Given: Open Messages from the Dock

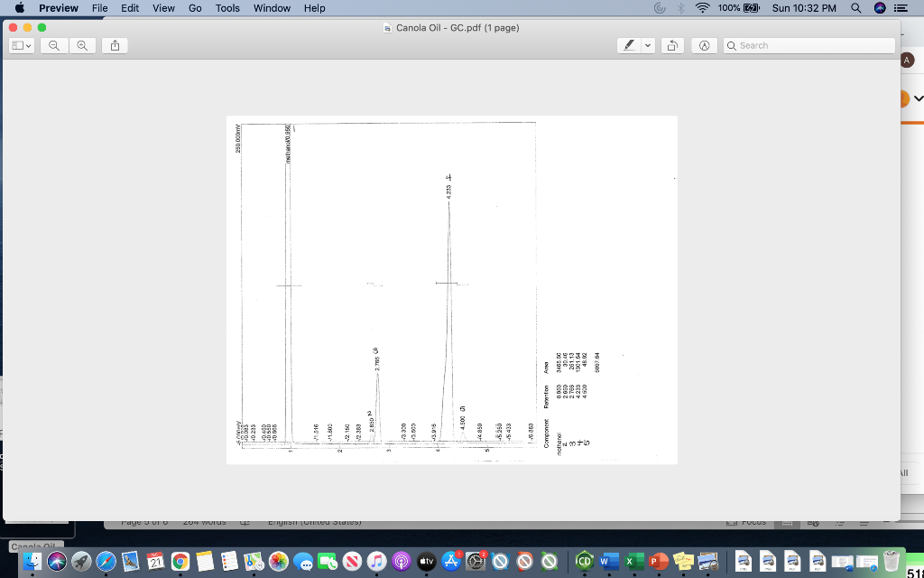Looking at the screenshot, I should click(303, 561).
